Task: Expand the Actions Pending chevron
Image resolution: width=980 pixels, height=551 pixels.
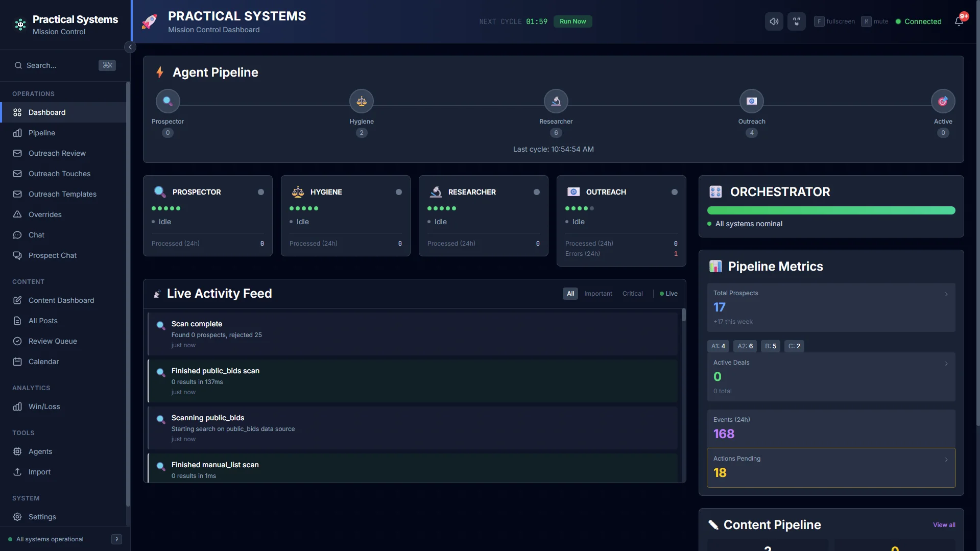Action: pyautogui.click(x=947, y=460)
